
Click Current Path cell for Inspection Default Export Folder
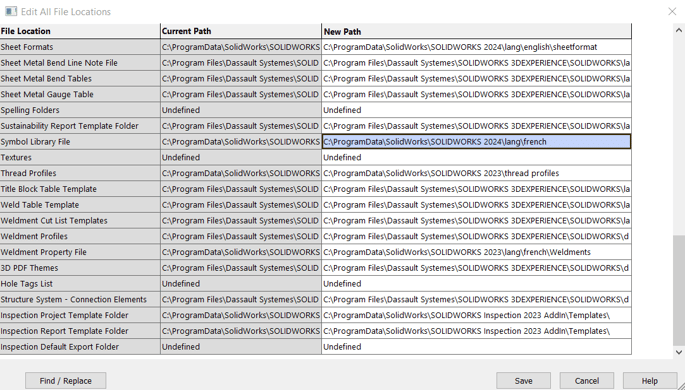point(241,347)
